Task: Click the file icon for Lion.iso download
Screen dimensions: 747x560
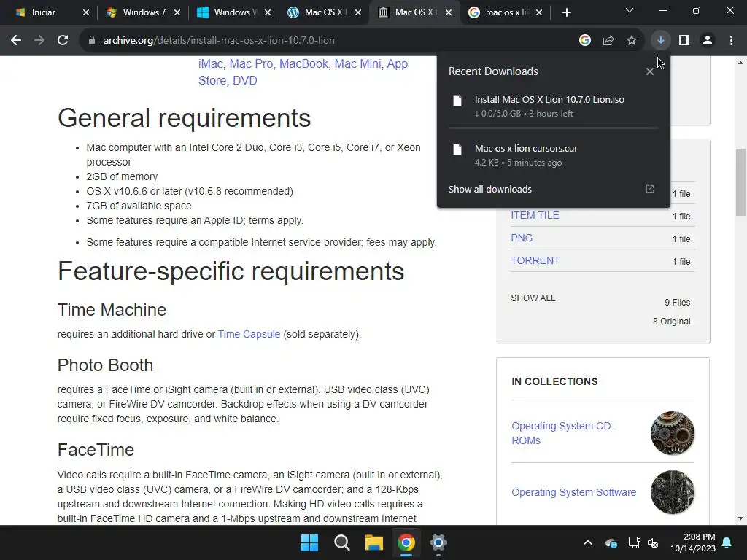Action: (x=457, y=101)
